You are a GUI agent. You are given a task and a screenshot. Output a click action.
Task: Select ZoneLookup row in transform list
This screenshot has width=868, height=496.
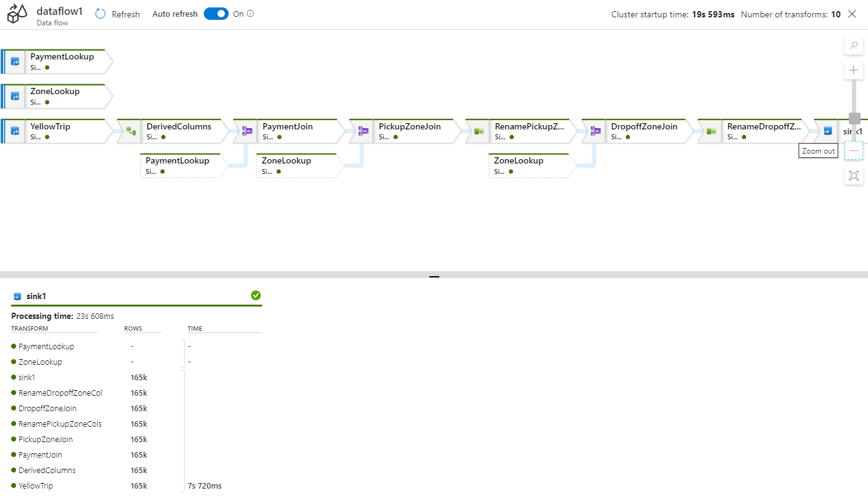pos(37,362)
